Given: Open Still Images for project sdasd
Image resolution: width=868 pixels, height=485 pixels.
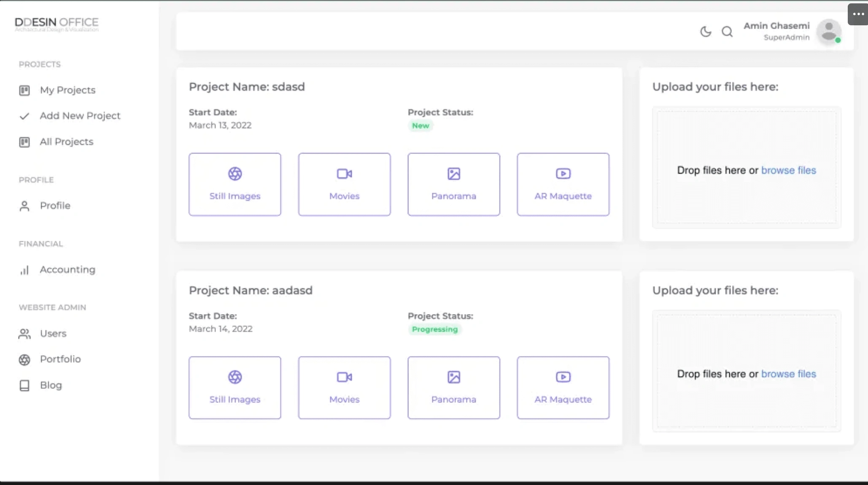Looking at the screenshot, I should 235,184.
